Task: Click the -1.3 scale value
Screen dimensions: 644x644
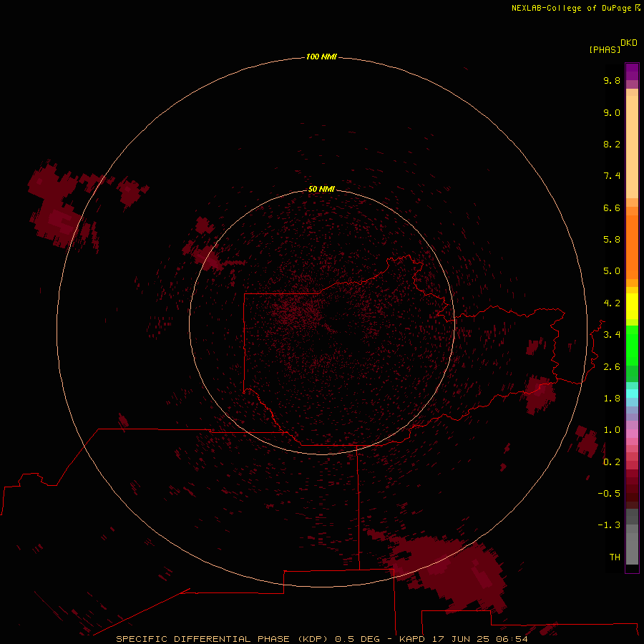Action: click(609, 525)
